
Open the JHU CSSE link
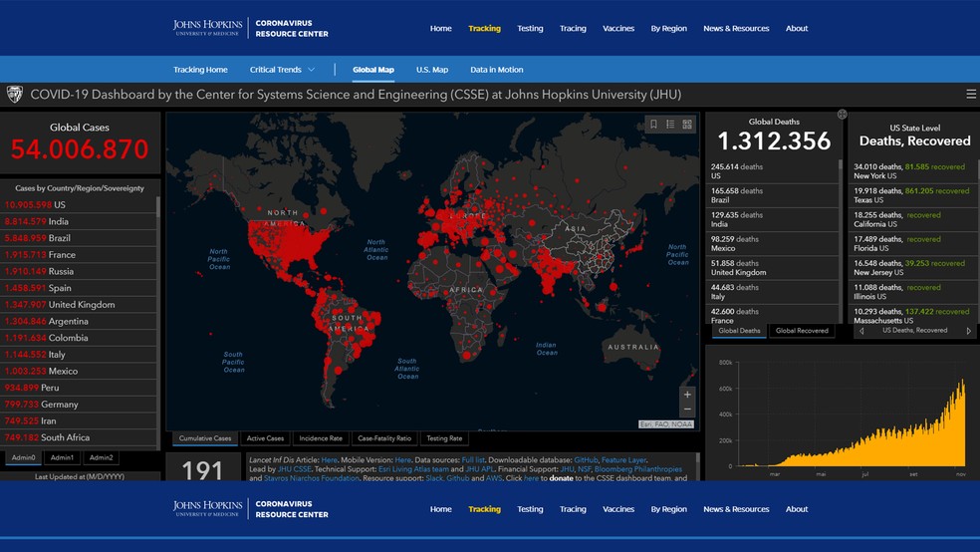pos(294,469)
